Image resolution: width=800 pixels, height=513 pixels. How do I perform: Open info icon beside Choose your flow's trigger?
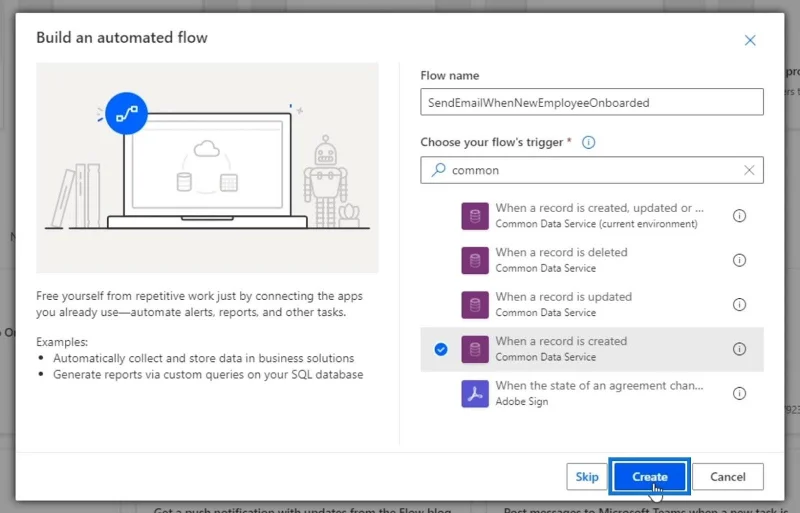click(588, 142)
